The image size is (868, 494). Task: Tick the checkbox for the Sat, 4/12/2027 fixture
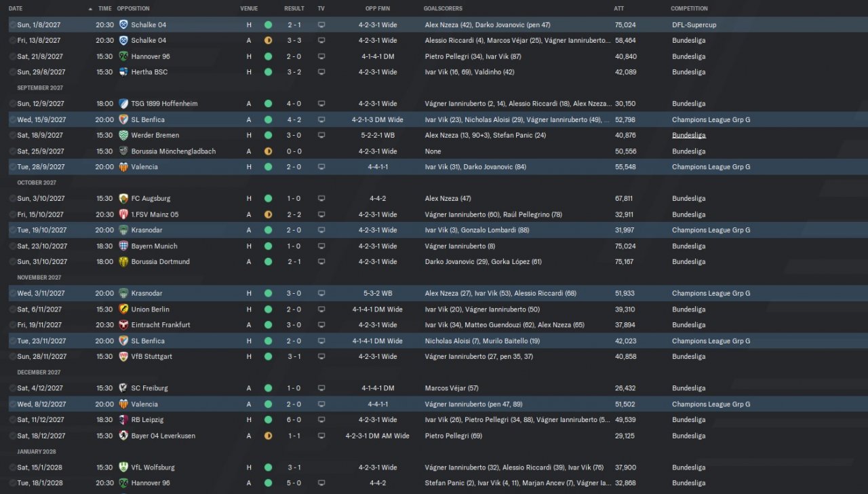pos(13,388)
